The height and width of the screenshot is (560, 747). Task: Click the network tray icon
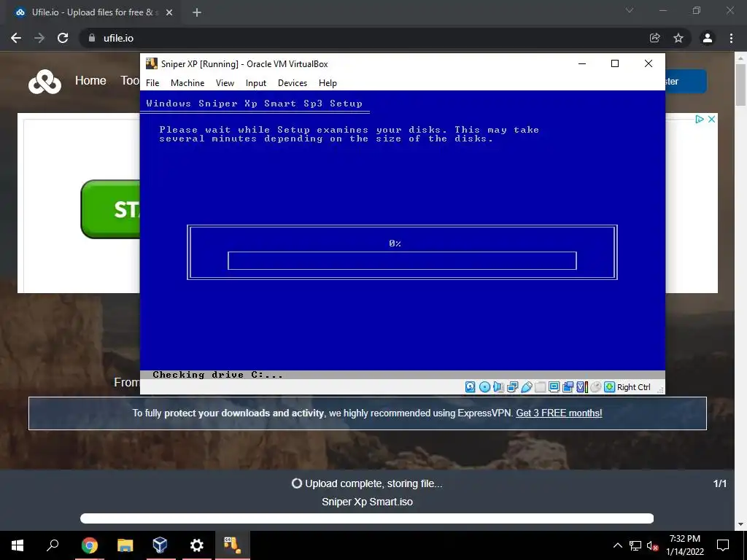coord(635,545)
